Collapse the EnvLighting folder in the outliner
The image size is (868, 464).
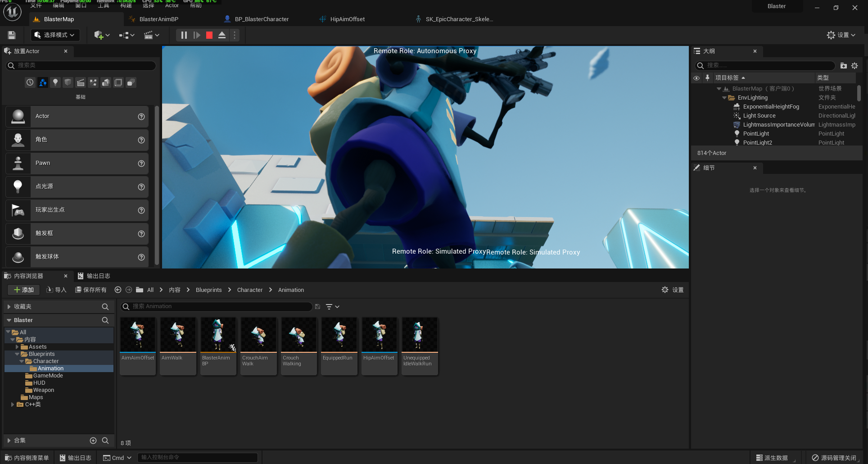pos(724,98)
